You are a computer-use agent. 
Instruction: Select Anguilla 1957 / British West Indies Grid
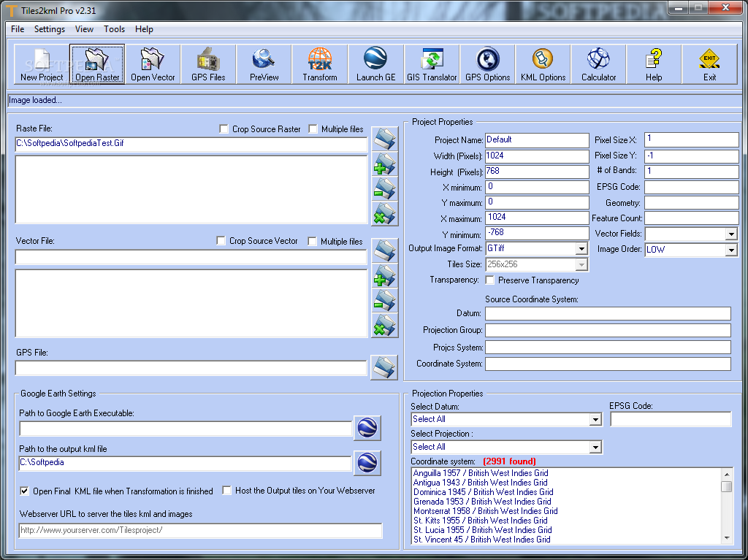[x=481, y=472]
